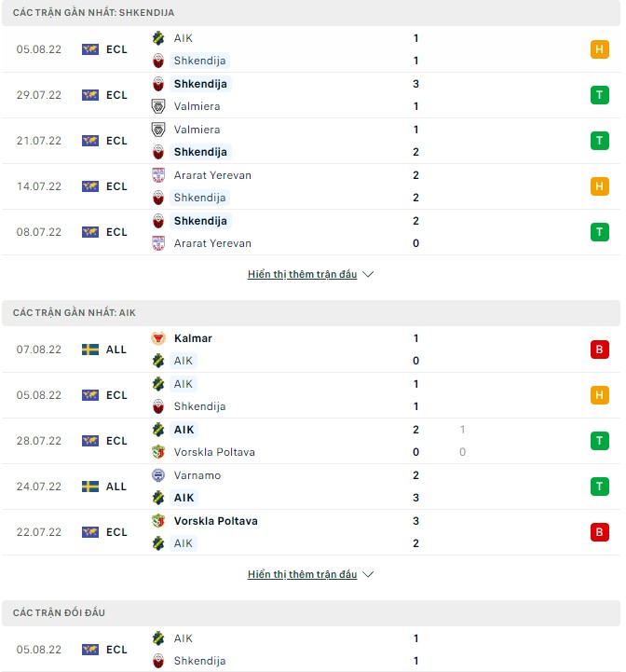This screenshot has width=626, height=672.
Task: Click the orange H result badge for AIK vs Shkendija on 05.08.22 in the Shkendija section
Action: click(599, 49)
